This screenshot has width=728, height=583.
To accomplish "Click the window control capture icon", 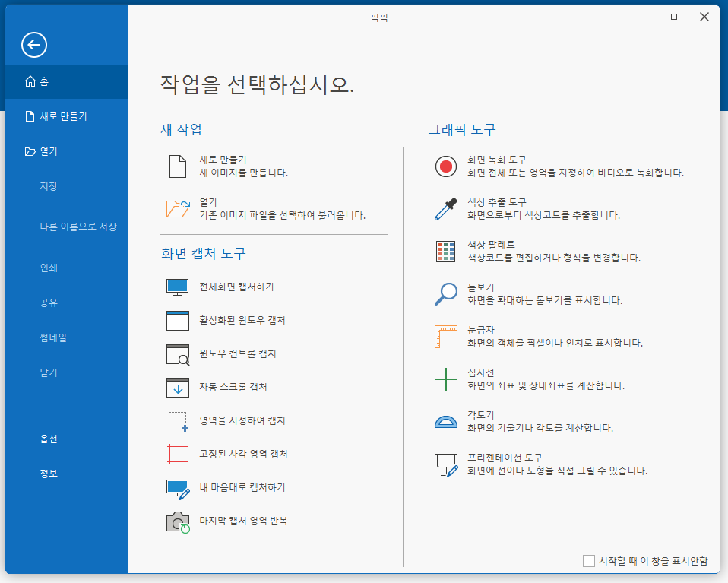I will click(177, 354).
